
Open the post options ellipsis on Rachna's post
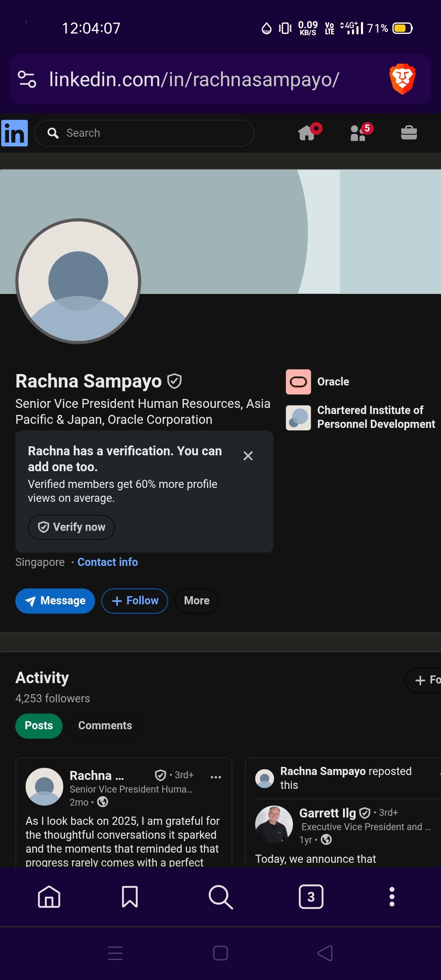click(216, 777)
